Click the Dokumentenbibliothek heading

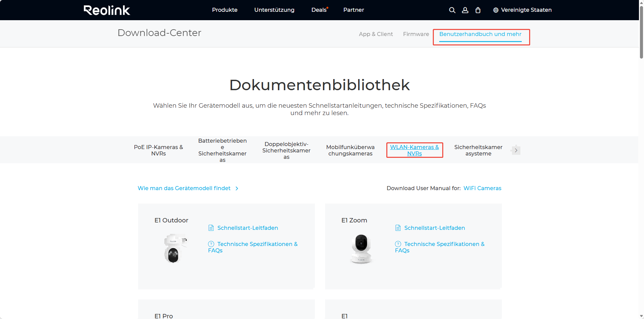tap(319, 85)
